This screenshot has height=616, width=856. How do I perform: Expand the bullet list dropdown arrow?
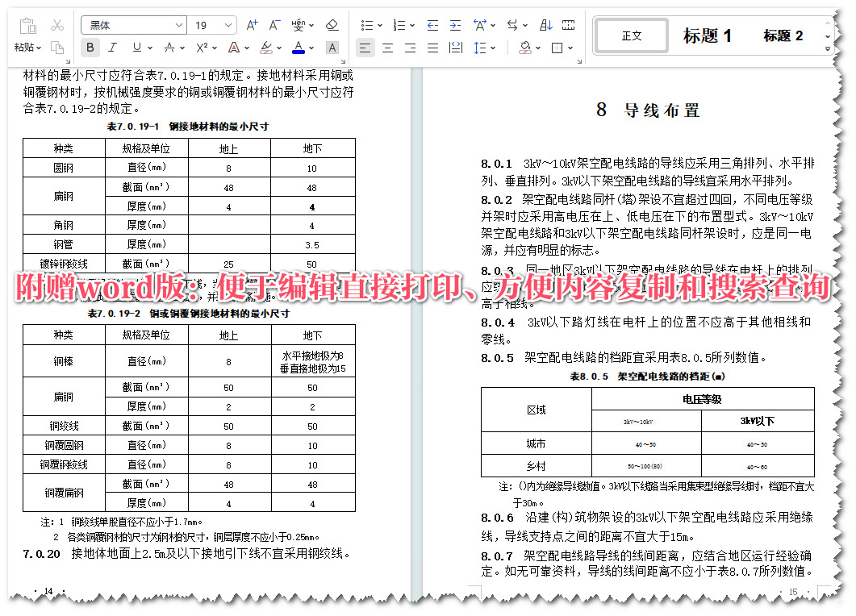380,25
